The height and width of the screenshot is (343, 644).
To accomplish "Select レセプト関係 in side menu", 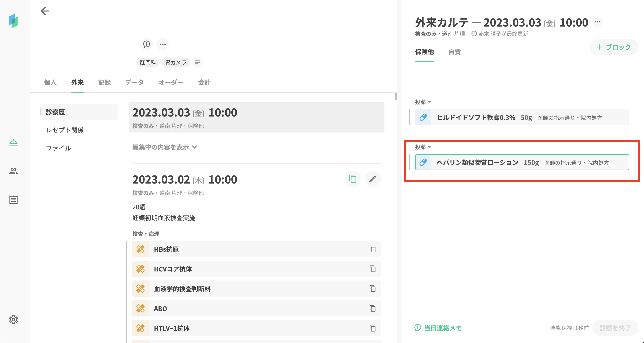I will point(65,130).
